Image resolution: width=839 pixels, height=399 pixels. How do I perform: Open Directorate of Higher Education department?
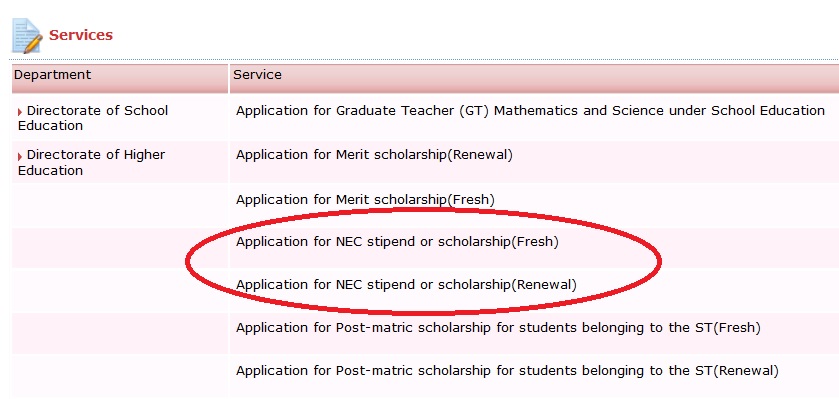coord(91,163)
